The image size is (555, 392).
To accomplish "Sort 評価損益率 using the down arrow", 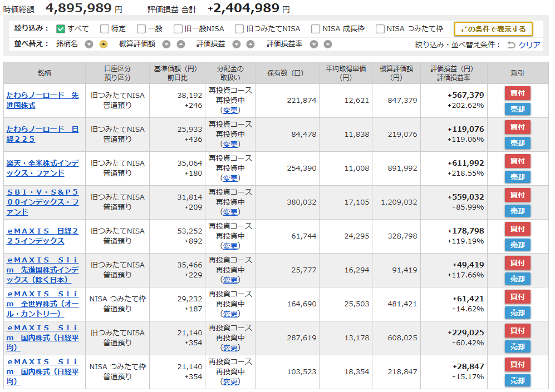I will click(x=313, y=44).
